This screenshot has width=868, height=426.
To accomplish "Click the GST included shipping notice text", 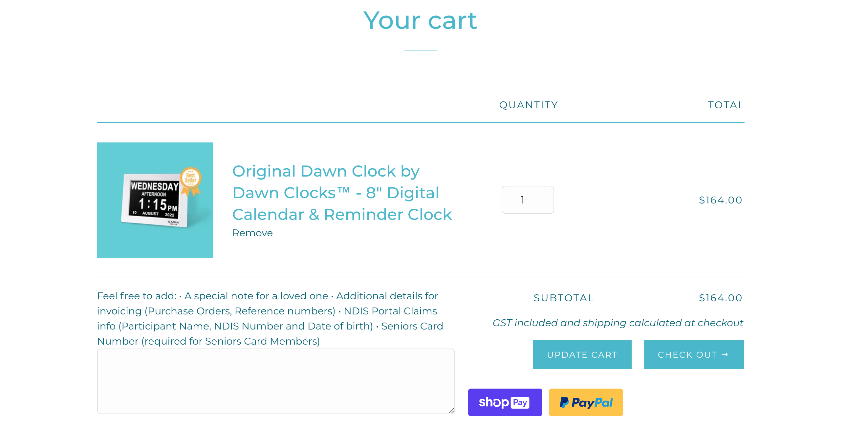I will [x=618, y=323].
